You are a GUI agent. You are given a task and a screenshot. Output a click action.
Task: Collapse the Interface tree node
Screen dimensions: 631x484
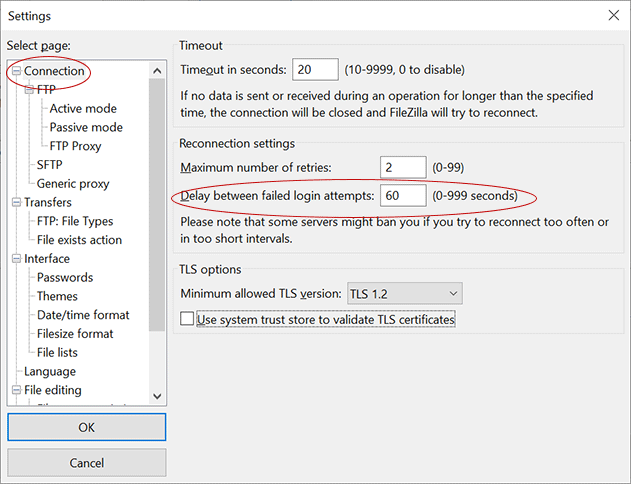[16, 259]
